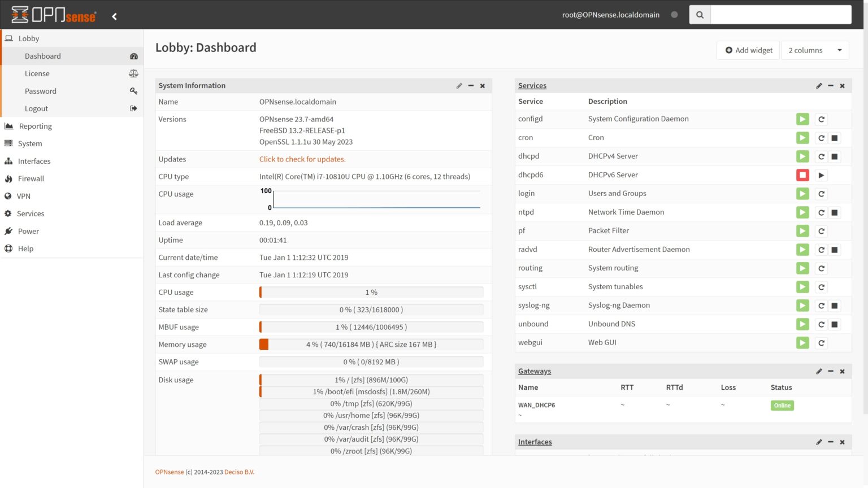Start the configd service
The image size is (868, 488).
point(802,119)
